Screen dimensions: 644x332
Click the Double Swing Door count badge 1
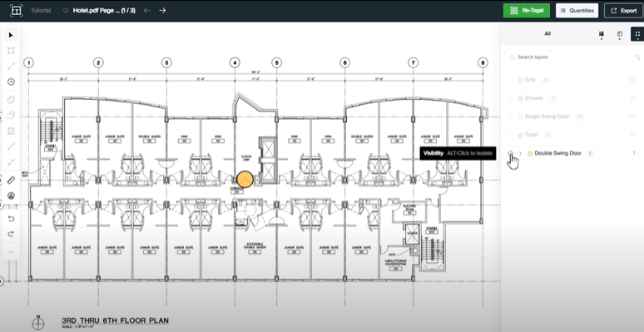[590, 153]
